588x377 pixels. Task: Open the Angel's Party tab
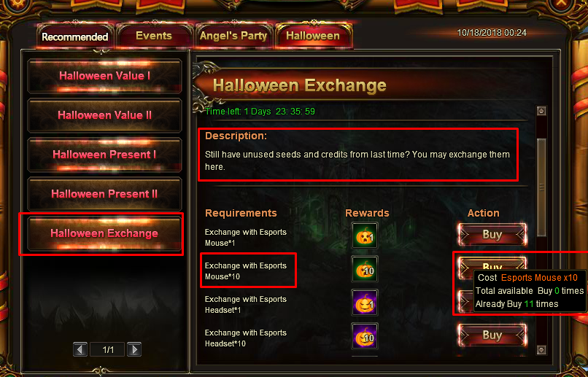click(233, 36)
